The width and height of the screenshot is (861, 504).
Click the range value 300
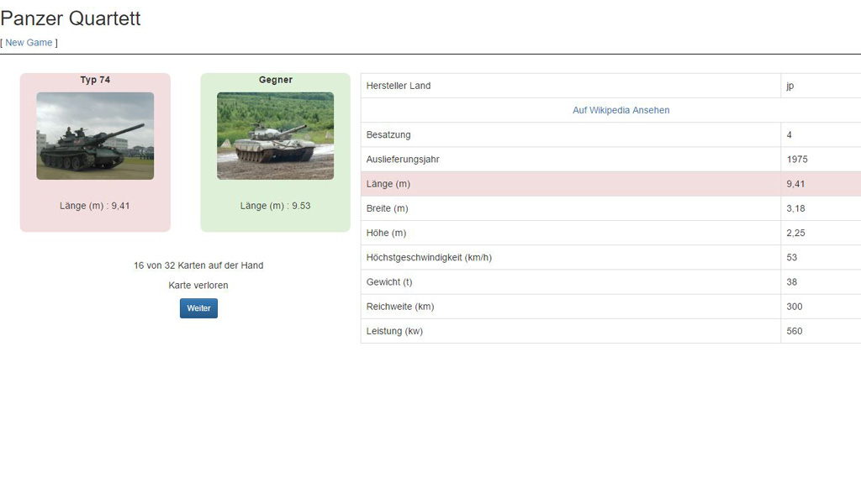pyautogui.click(x=795, y=307)
